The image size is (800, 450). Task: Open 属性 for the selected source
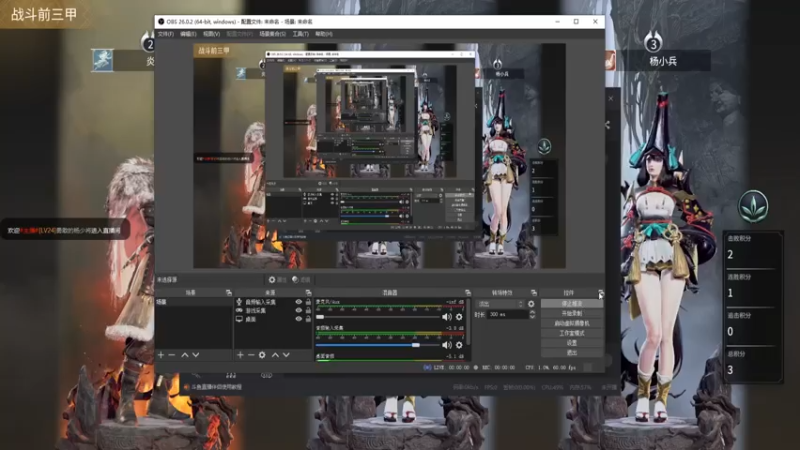tap(278, 280)
